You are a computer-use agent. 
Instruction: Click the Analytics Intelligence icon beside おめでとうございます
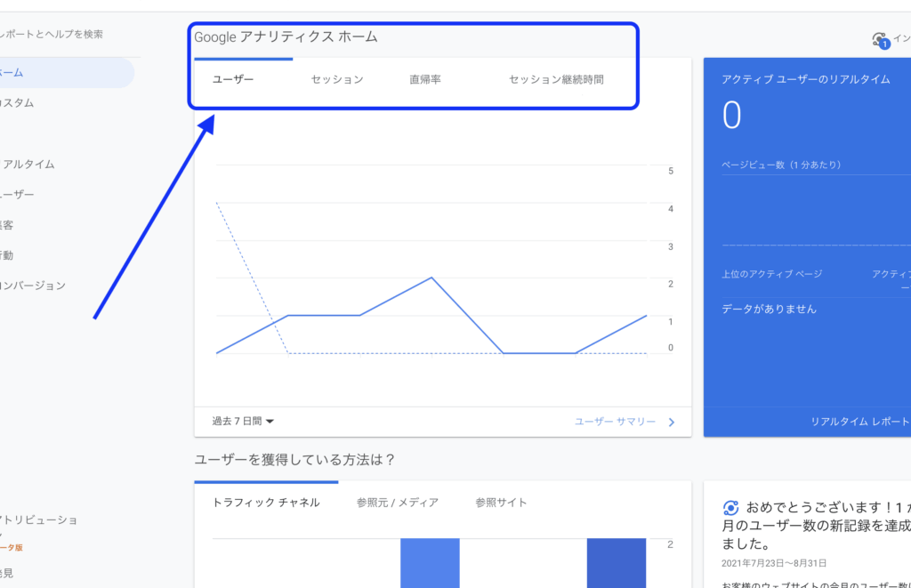point(730,508)
